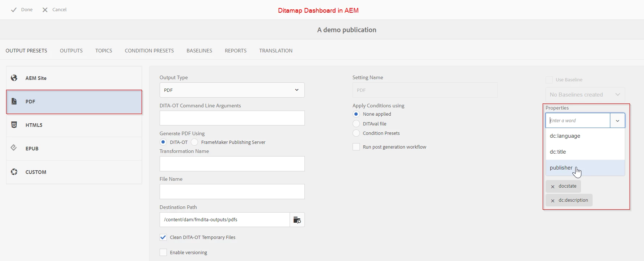Open the TOPICS tab
Screen dimensions: 644x261
coord(104,51)
